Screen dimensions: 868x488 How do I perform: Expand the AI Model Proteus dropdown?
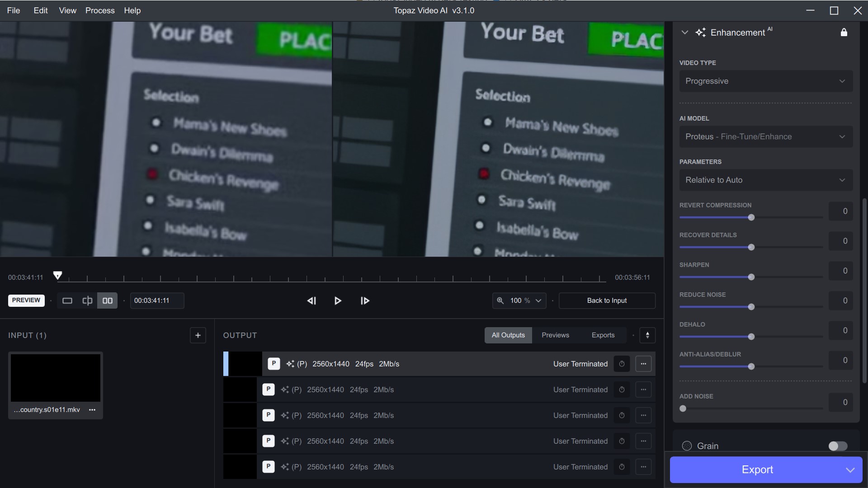coord(766,137)
